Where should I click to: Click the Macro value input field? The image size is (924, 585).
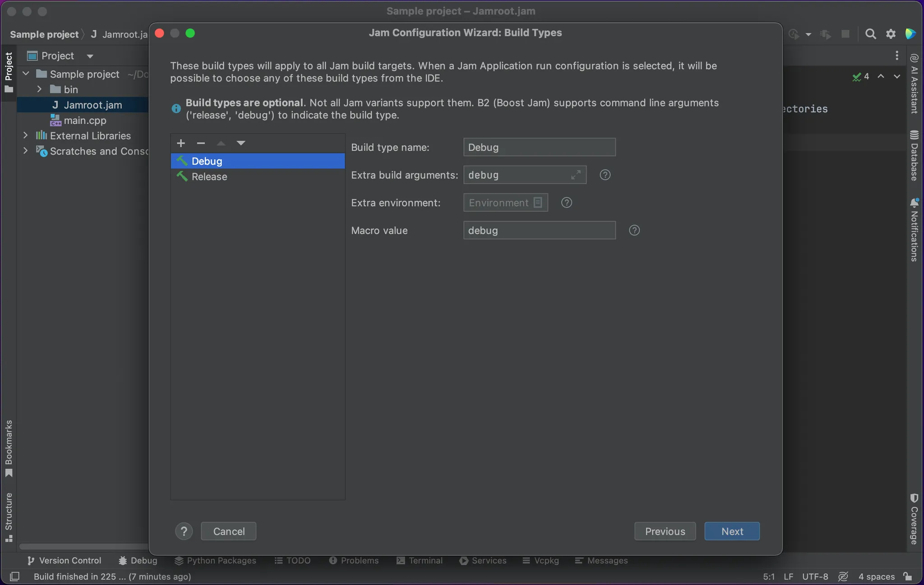pyautogui.click(x=540, y=230)
